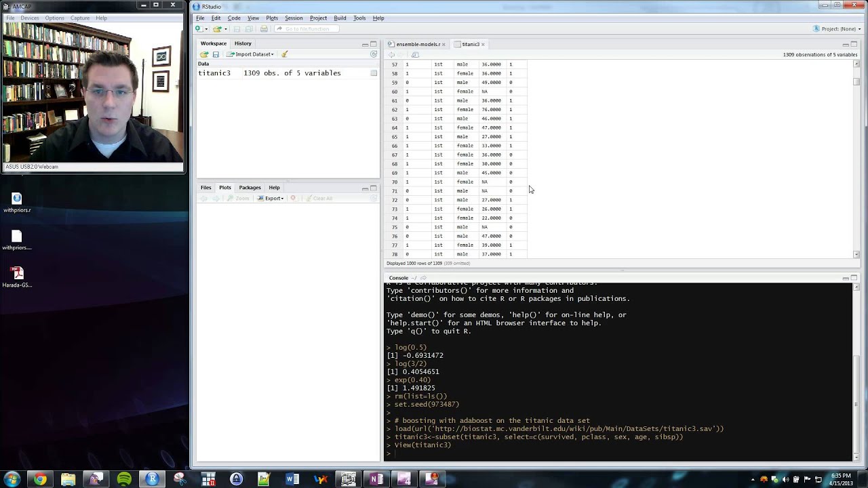Maximize the Workspace pane
The height and width of the screenshot is (488, 868).
[x=373, y=44]
